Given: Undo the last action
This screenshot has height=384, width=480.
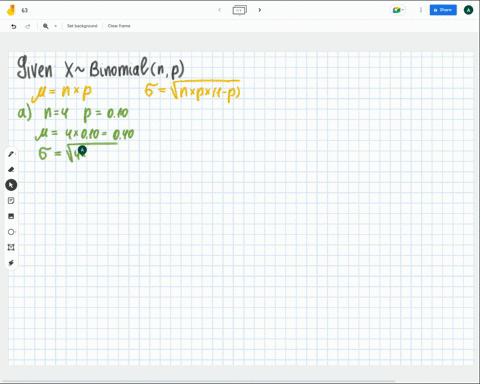Looking at the screenshot, I should click(14, 26).
